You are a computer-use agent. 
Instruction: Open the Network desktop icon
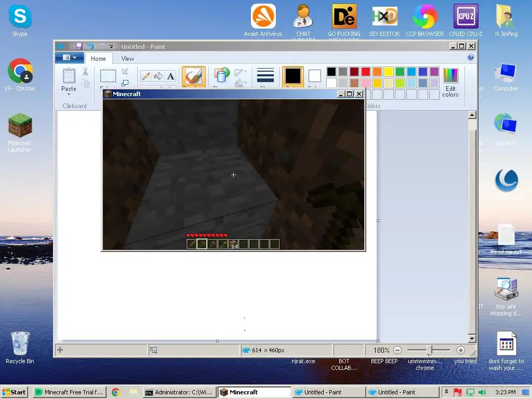[x=506, y=129]
